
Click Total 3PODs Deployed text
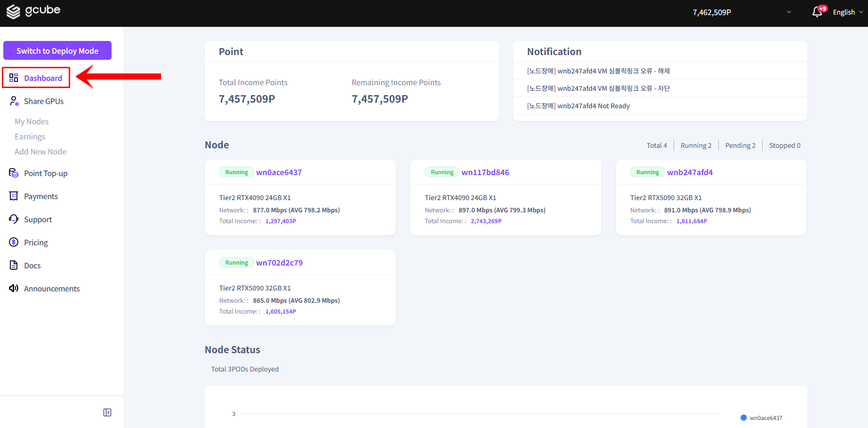pos(245,369)
